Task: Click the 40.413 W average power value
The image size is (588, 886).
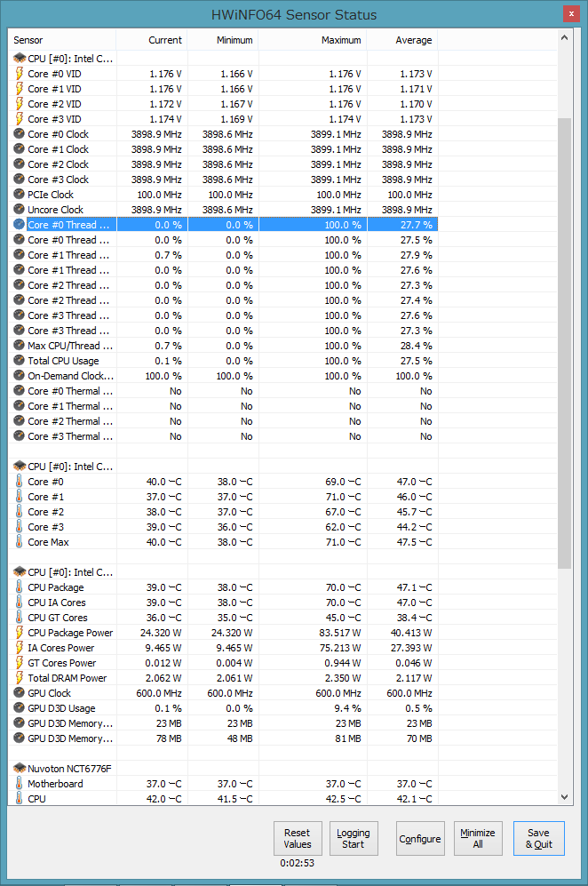Action: tap(411, 633)
